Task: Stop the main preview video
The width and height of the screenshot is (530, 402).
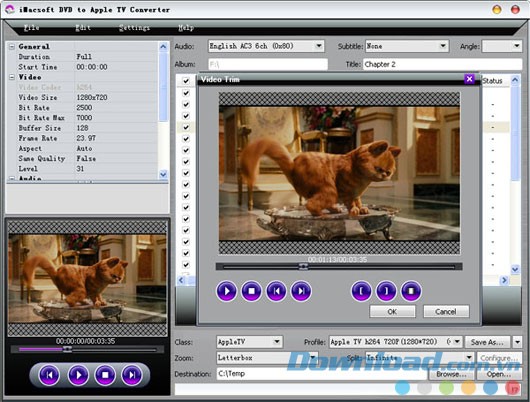Action: pos(105,375)
